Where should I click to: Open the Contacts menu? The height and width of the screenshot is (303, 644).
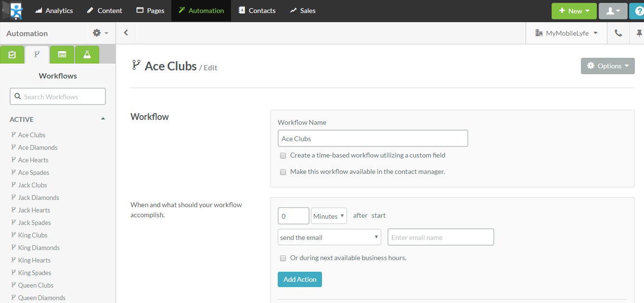tap(257, 11)
